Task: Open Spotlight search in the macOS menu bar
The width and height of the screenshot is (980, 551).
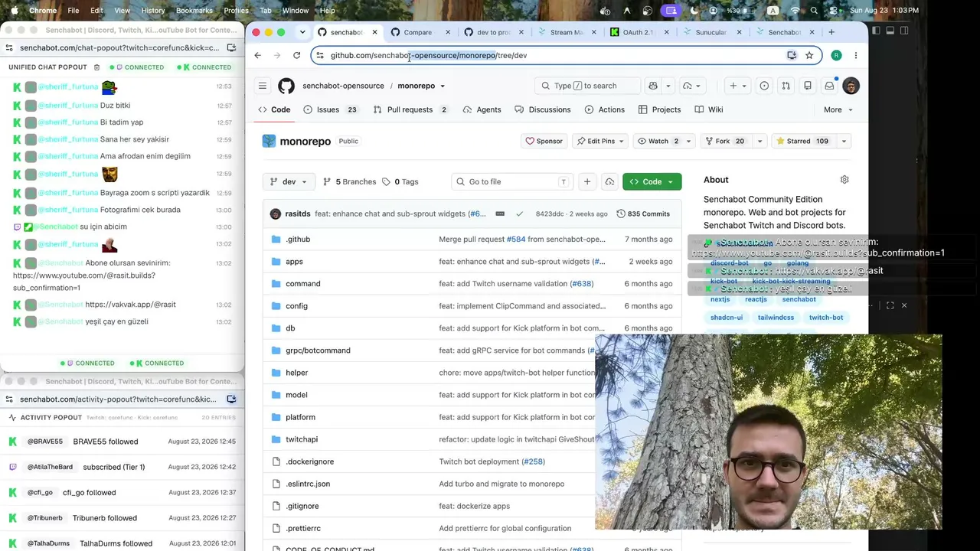Action: coord(814,11)
